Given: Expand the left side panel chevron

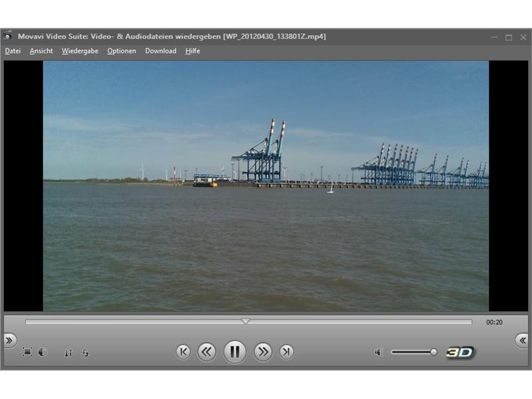Looking at the screenshot, I should [x=9, y=340].
